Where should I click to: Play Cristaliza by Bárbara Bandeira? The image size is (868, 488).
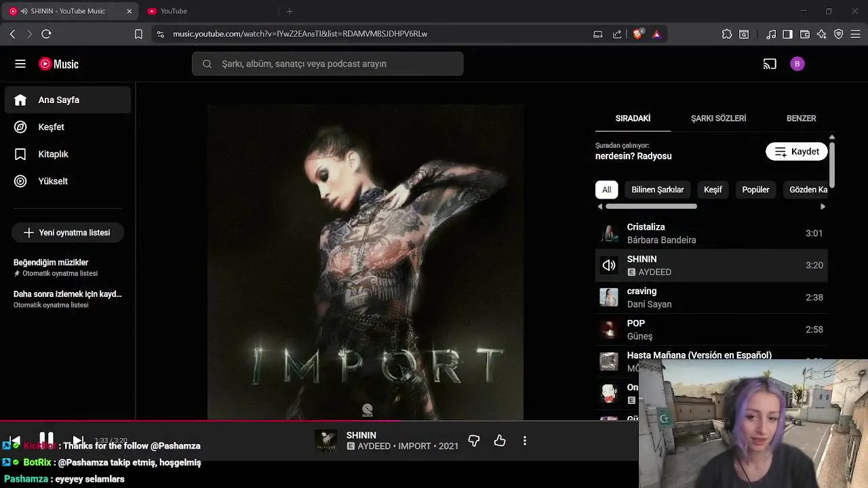[x=711, y=233]
